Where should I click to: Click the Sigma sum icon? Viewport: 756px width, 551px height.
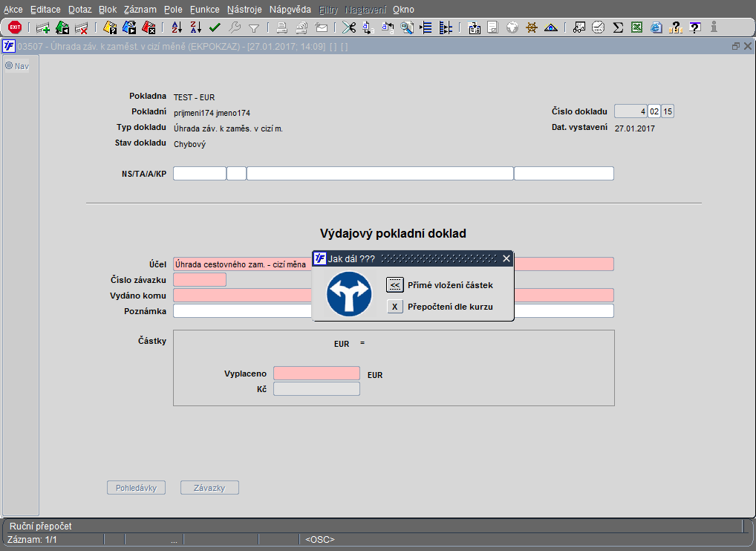point(618,27)
